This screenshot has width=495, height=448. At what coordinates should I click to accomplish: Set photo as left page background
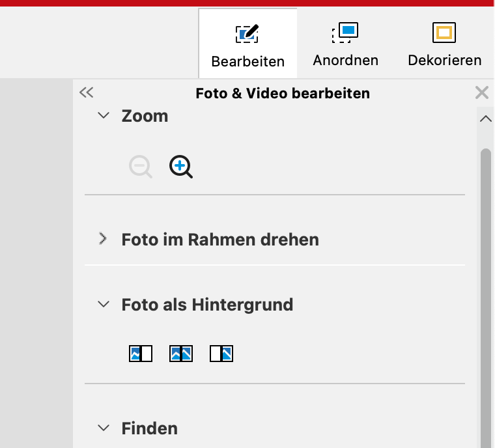[141, 354]
